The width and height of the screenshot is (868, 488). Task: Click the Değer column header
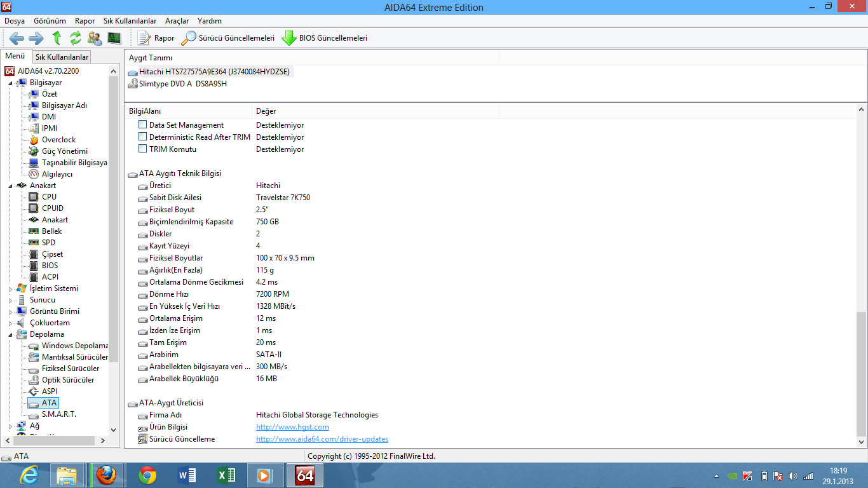coord(376,111)
